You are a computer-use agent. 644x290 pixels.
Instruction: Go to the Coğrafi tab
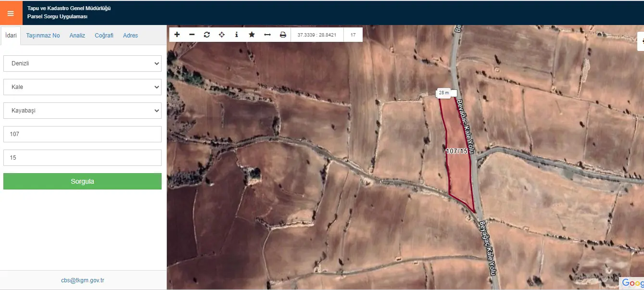104,36
